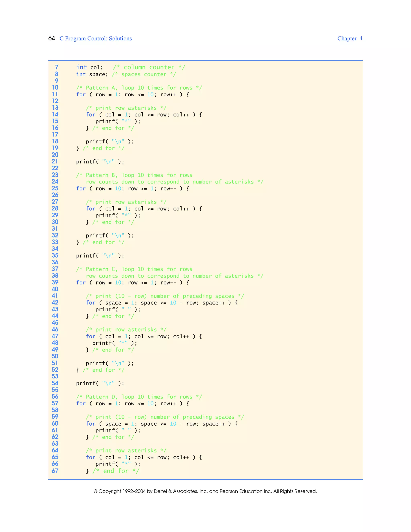Click the copyright notice at page bottom
411x532 pixels.
pyautogui.click(x=205, y=491)
